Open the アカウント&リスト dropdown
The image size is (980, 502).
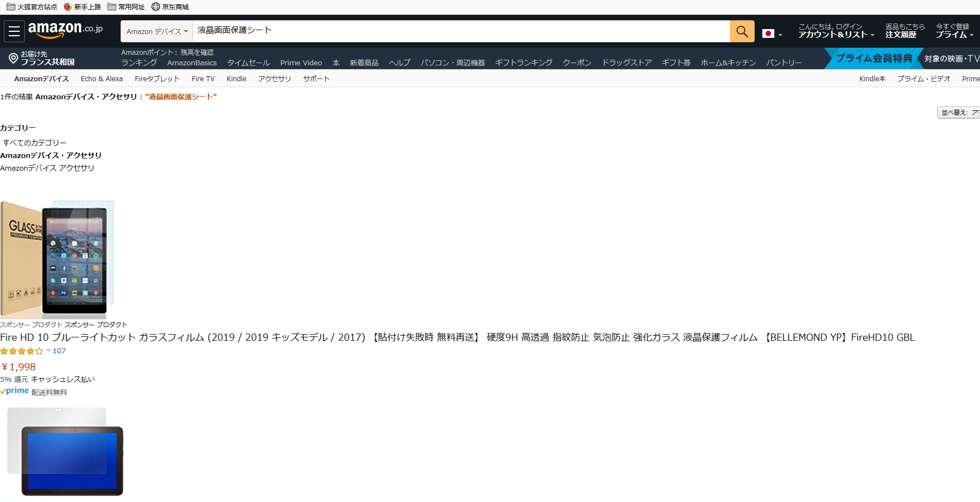(x=836, y=31)
